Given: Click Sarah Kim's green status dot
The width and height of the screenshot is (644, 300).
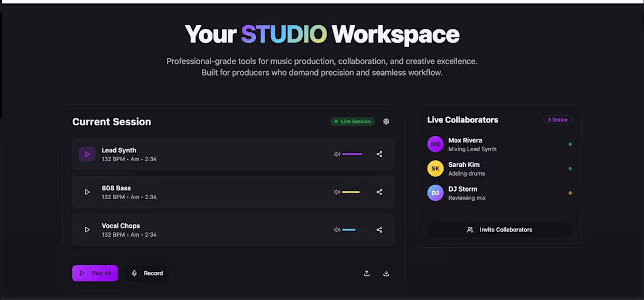Looking at the screenshot, I should (570, 169).
